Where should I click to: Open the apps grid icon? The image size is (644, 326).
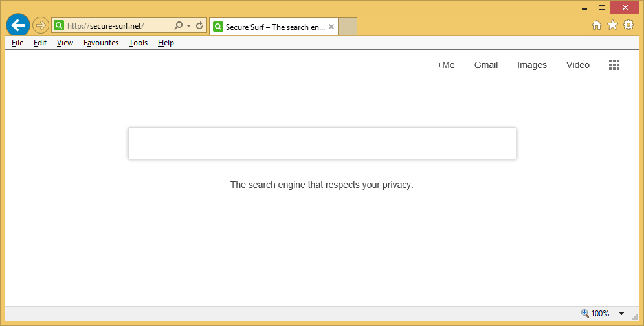(614, 65)
